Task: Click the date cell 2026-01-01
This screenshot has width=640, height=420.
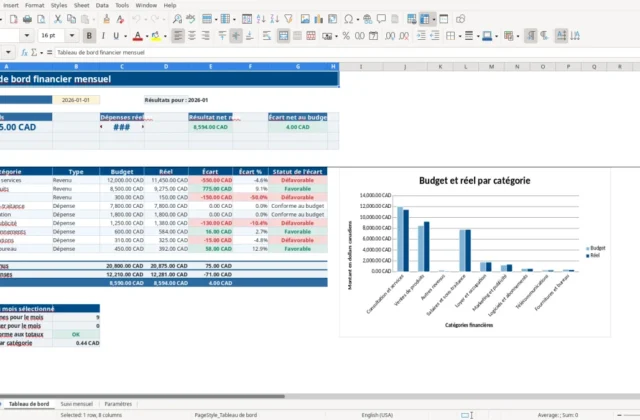Action: click(76, 100)
